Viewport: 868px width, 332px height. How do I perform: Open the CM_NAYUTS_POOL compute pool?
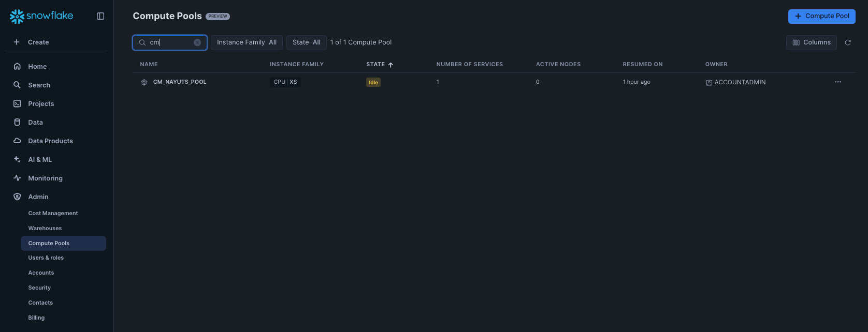tap(180, 82)
